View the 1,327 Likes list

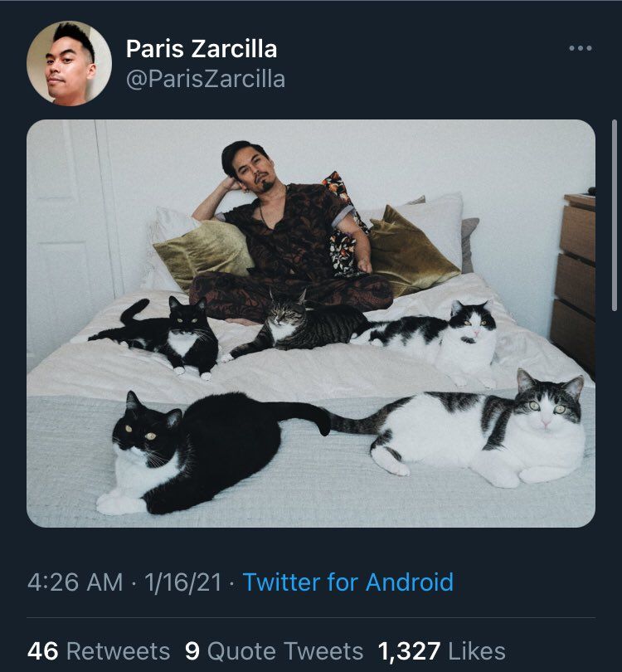pos(442,651)
